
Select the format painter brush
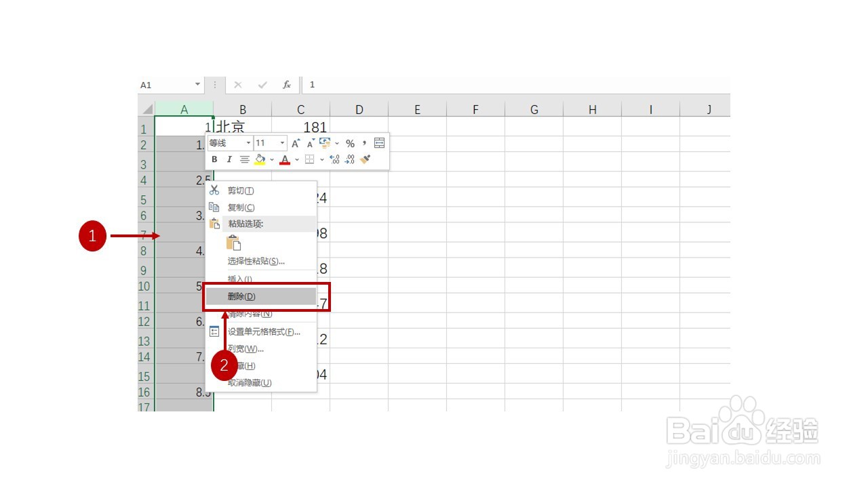coord(366,159)
